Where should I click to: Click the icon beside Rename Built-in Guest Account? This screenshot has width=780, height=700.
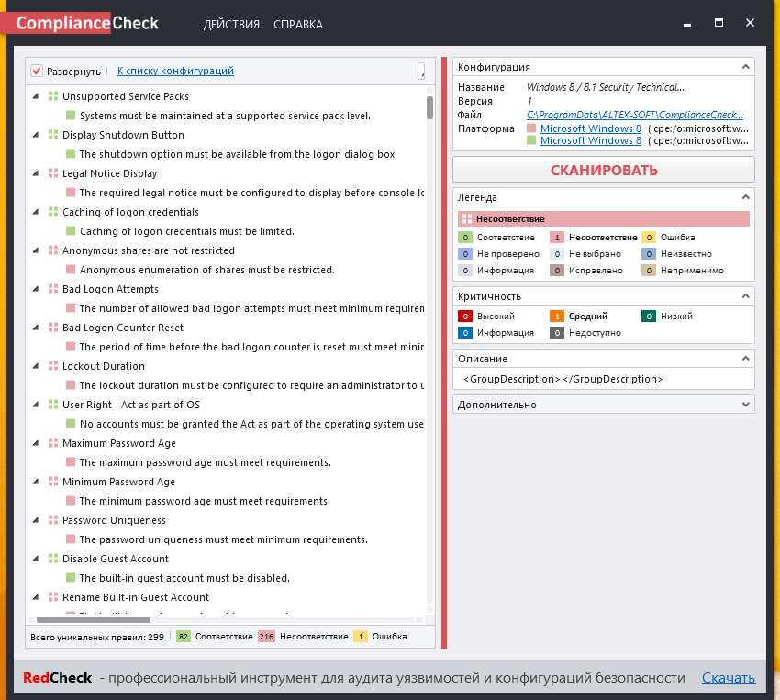tap(53, 597)
